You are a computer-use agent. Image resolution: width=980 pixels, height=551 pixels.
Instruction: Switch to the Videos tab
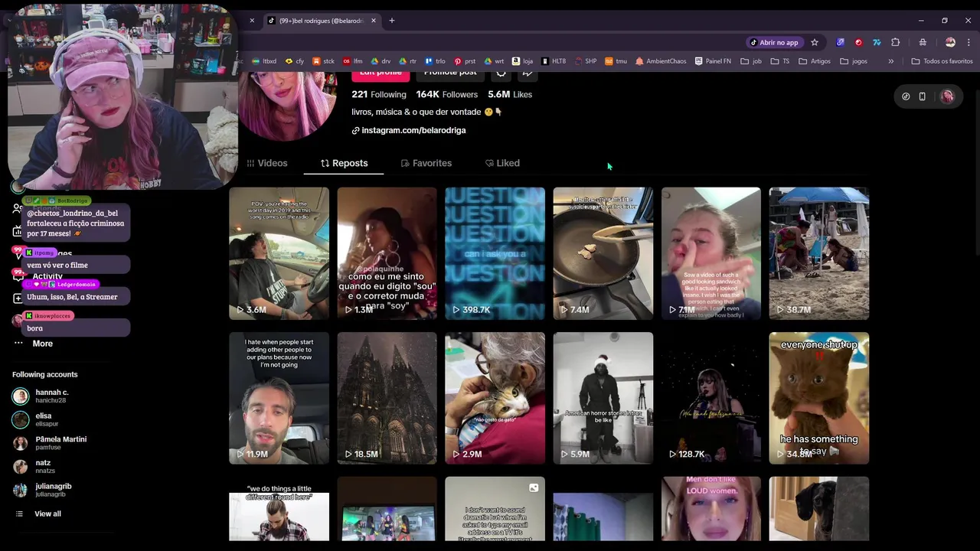266,163
